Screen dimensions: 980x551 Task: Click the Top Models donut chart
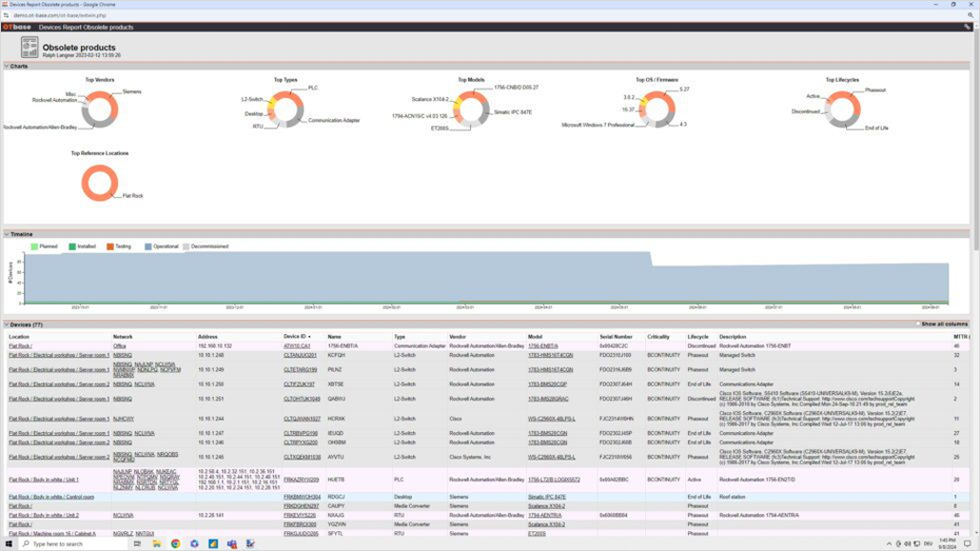[x=471, y=109]
